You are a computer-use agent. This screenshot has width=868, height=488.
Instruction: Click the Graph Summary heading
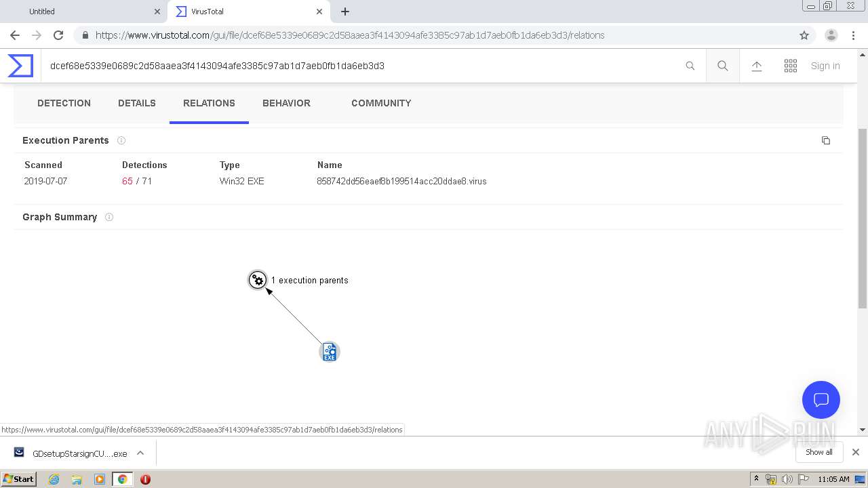60,217
